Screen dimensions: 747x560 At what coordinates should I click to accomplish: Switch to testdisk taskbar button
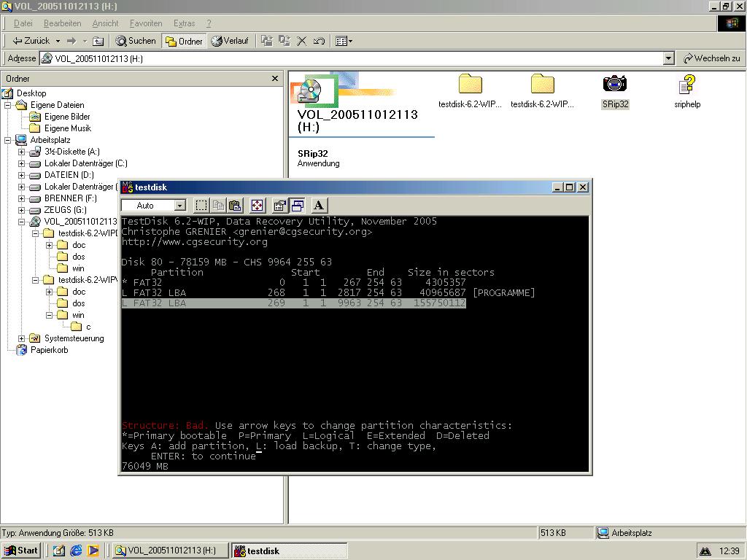289,551
